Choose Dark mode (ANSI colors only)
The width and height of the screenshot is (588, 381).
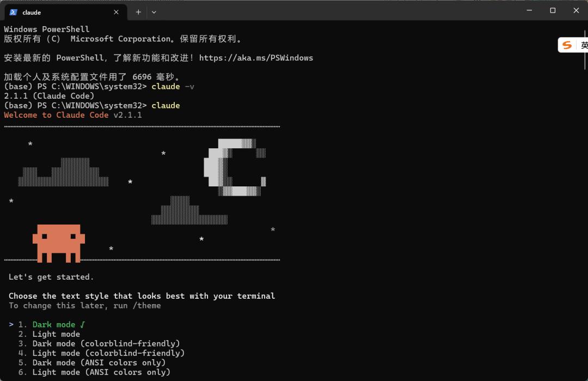pos(92,362)
